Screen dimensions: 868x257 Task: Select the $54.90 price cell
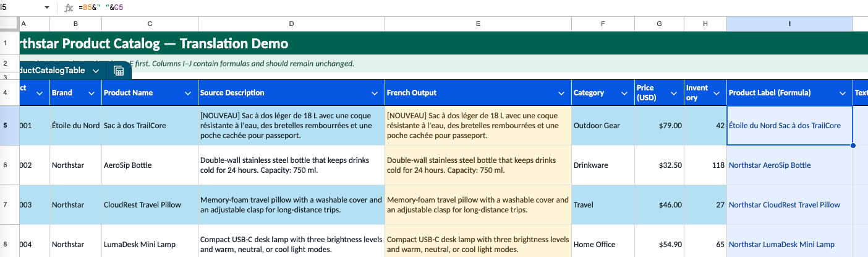click(x=659, y=241)
